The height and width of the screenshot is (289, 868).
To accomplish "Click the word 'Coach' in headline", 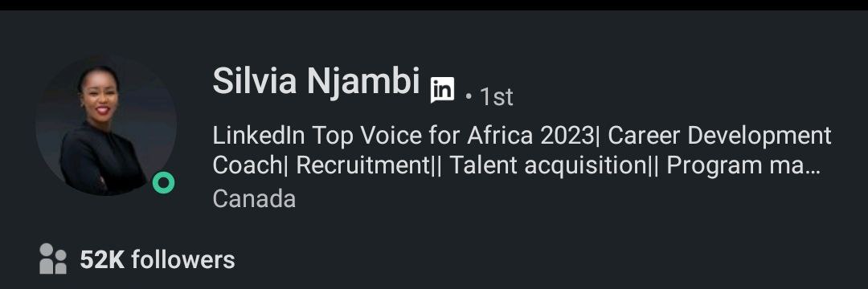I will click(247, 166).
